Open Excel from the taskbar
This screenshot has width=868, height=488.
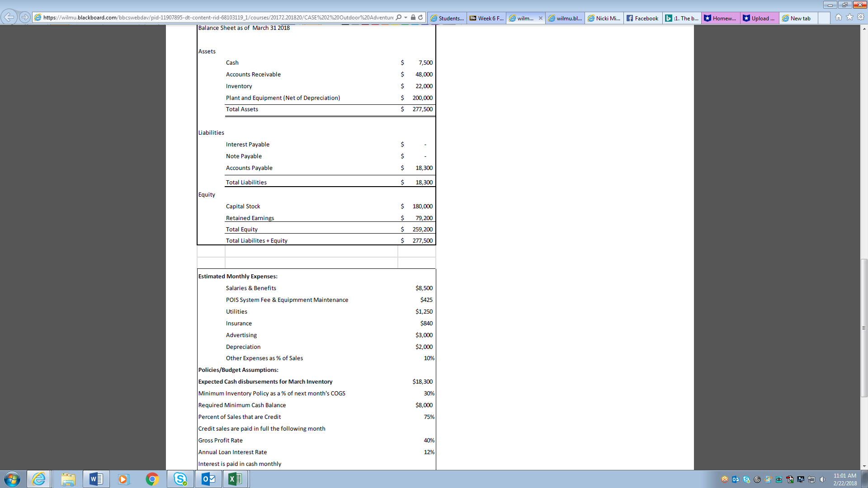point(235,479)
